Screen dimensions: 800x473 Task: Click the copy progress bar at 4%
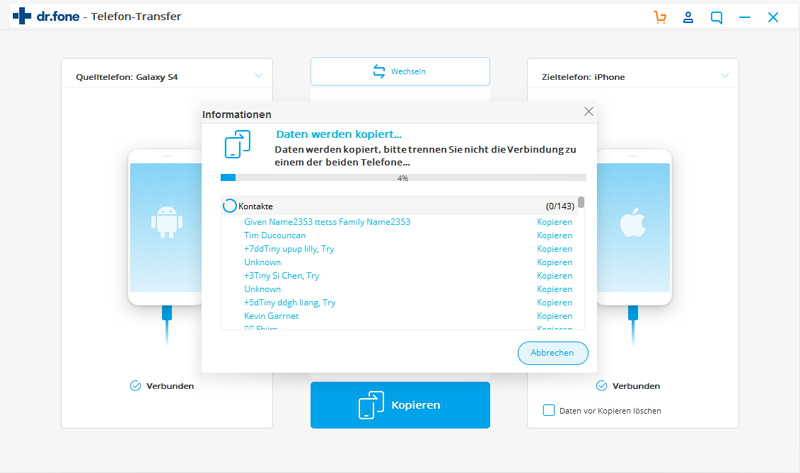coord(403,178)
